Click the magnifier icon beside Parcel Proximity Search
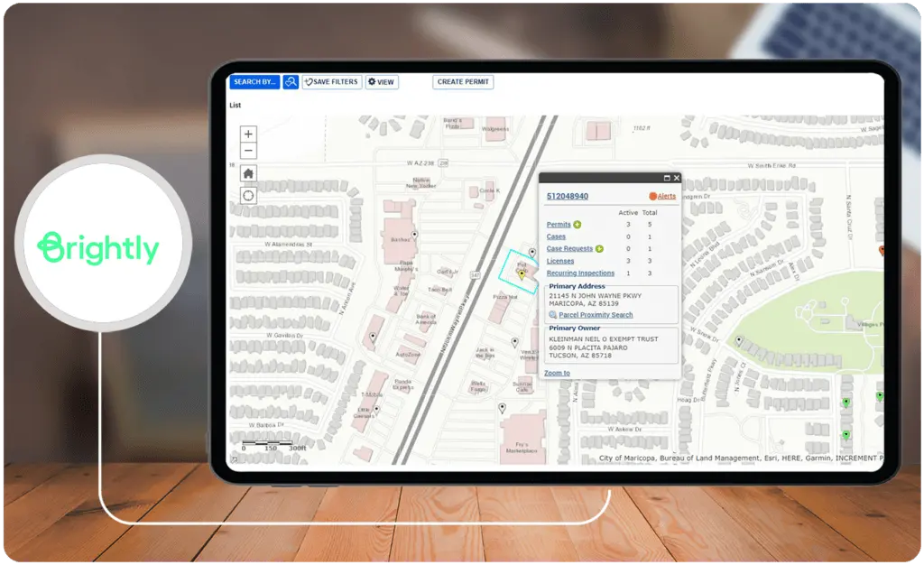Image resolution: width=924 pixels, height=565 pixels. click(553, 315)
